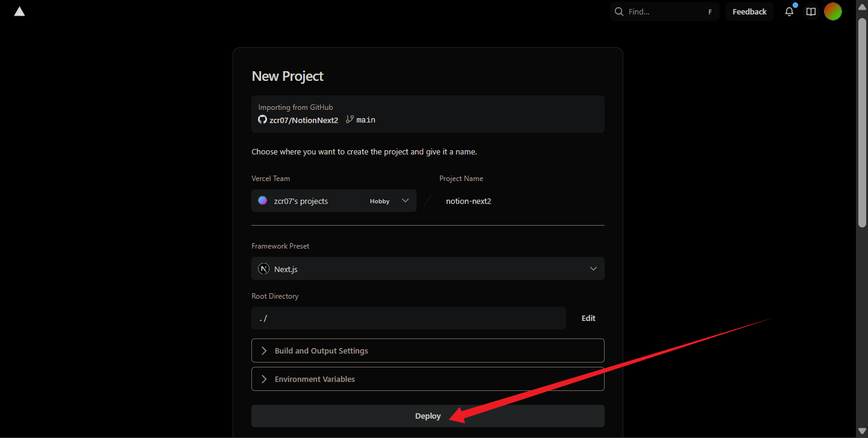
Task: Open the Vercel Team dropdown
Action: coord(334,201)
